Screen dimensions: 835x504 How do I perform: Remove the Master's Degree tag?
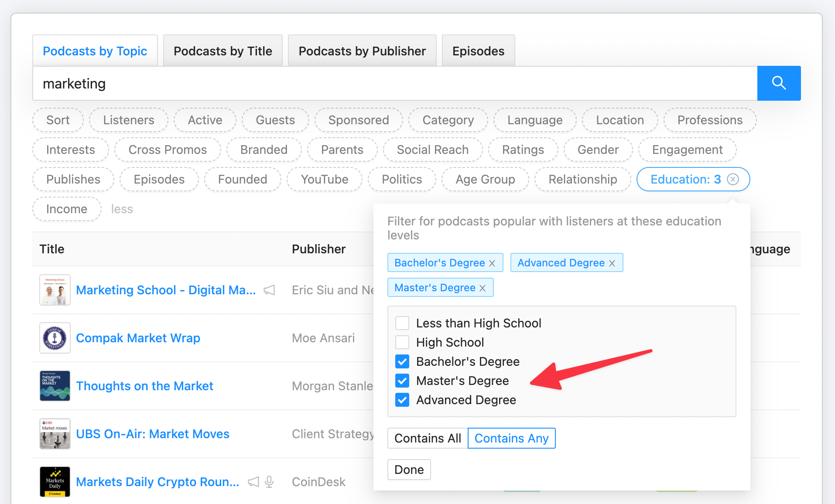pyautogui.click(x=483, y=288)
